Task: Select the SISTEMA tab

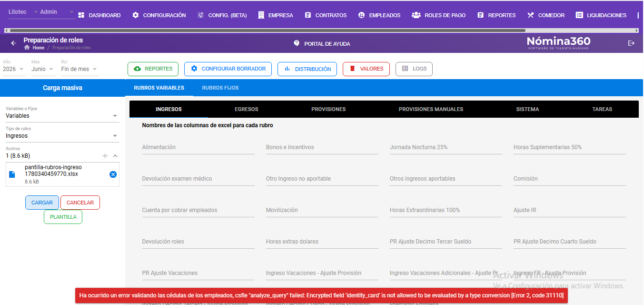Action: [x=527, y=109]
